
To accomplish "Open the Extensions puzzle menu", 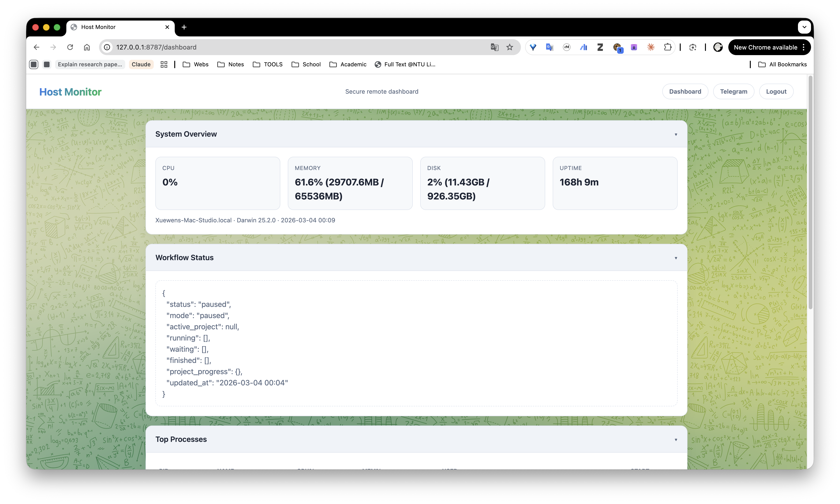I will tap(668, 47).
